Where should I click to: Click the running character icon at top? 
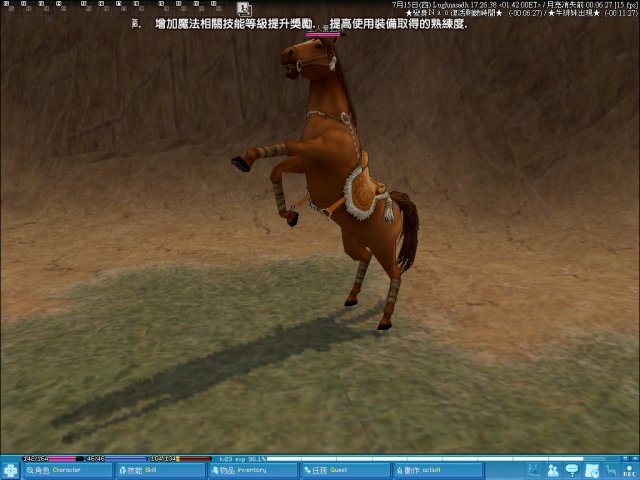pos(244,9)
